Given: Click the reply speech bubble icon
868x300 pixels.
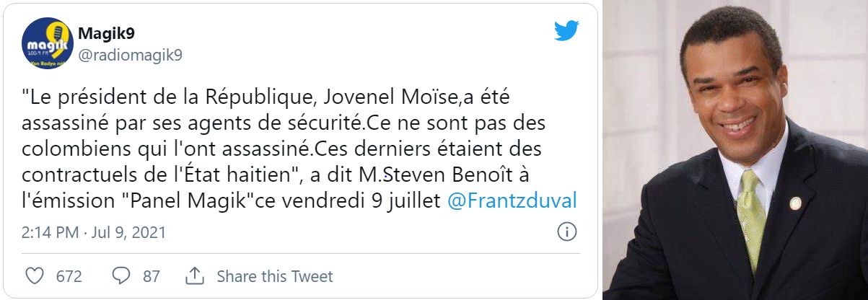Looking at the screenshot, I should [x=121, y=276].
